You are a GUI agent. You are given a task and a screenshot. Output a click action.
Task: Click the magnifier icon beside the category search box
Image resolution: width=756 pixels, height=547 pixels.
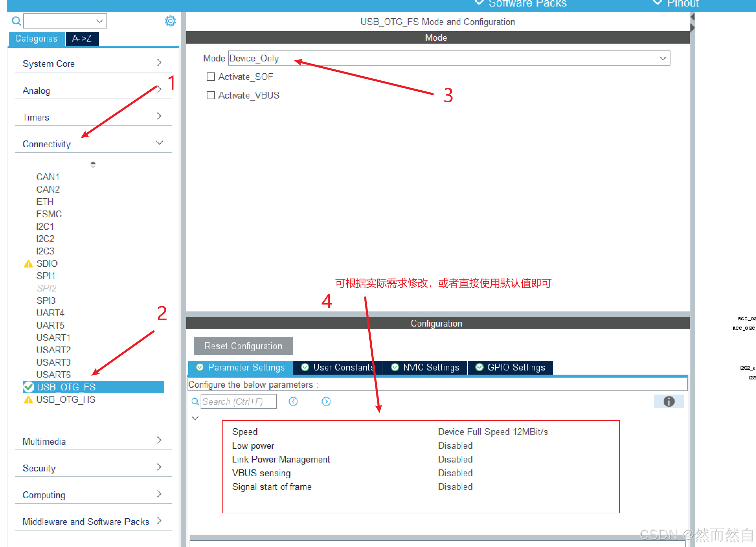[16, 21]
